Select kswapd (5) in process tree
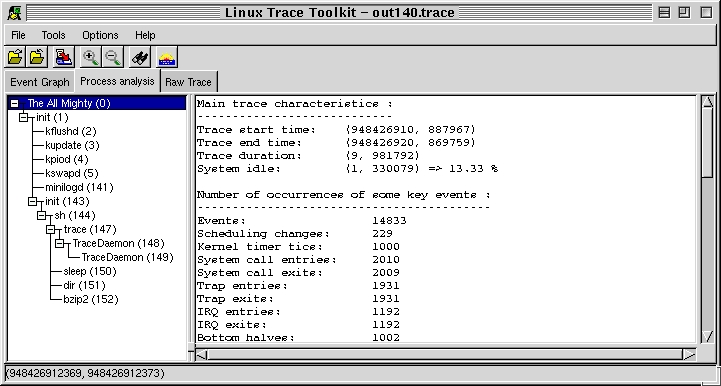This screenshot has height=386, width=721. click(72, 173)
